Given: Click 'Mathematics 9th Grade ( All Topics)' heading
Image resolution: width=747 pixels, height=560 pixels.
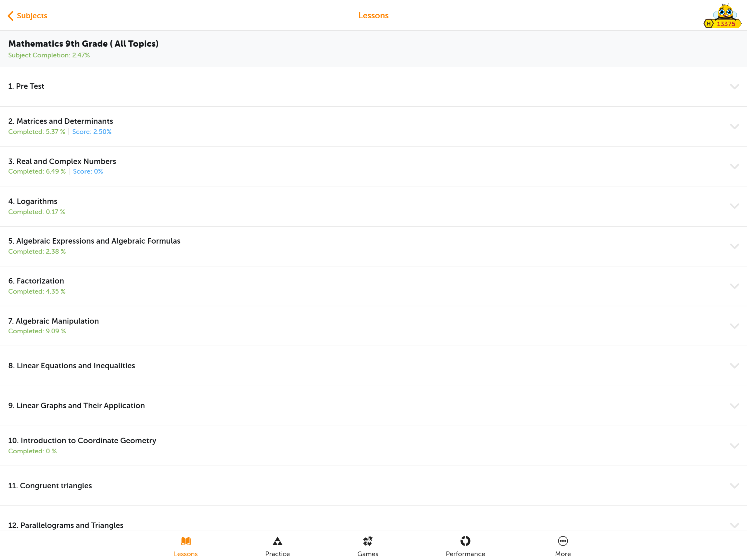Looking at the screenshot, I should tap(83, 43).
